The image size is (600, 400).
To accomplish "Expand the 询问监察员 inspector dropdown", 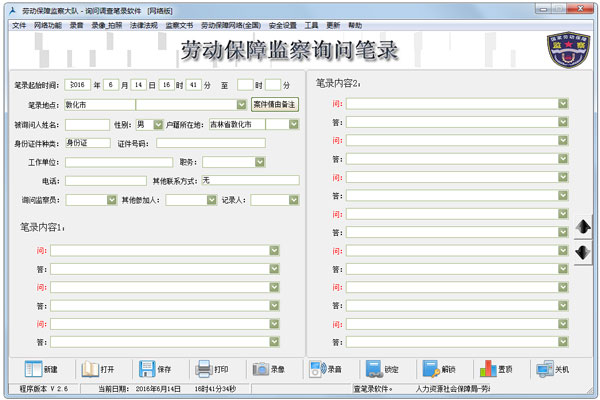I will point(111,200).
